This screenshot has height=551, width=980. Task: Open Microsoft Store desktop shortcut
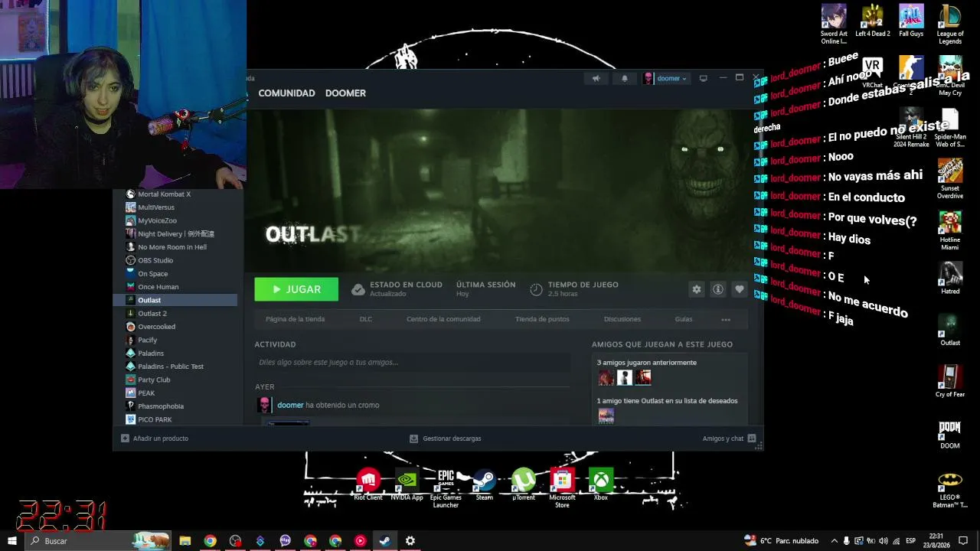[562, 488]
